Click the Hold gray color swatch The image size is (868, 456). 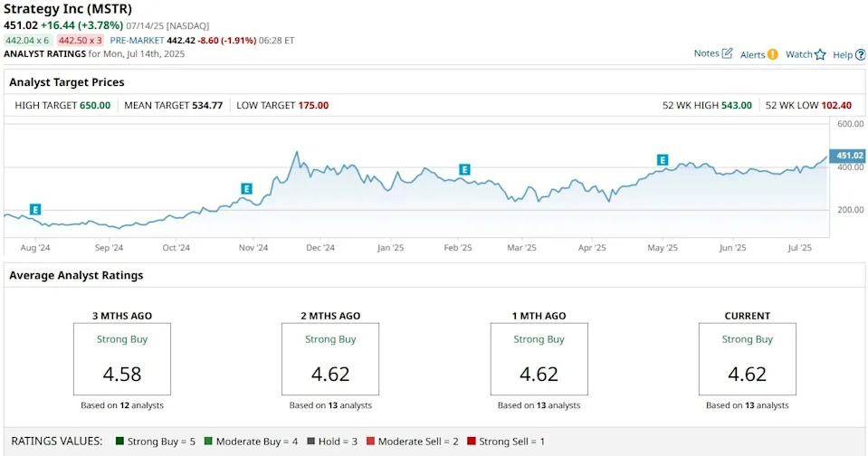310,441
